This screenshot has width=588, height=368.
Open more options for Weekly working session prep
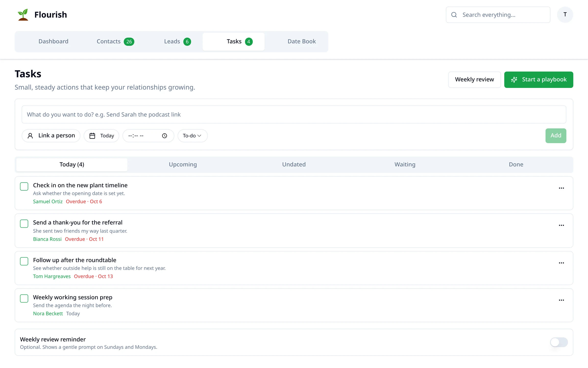pyautogui.click(x=561, y=300)
